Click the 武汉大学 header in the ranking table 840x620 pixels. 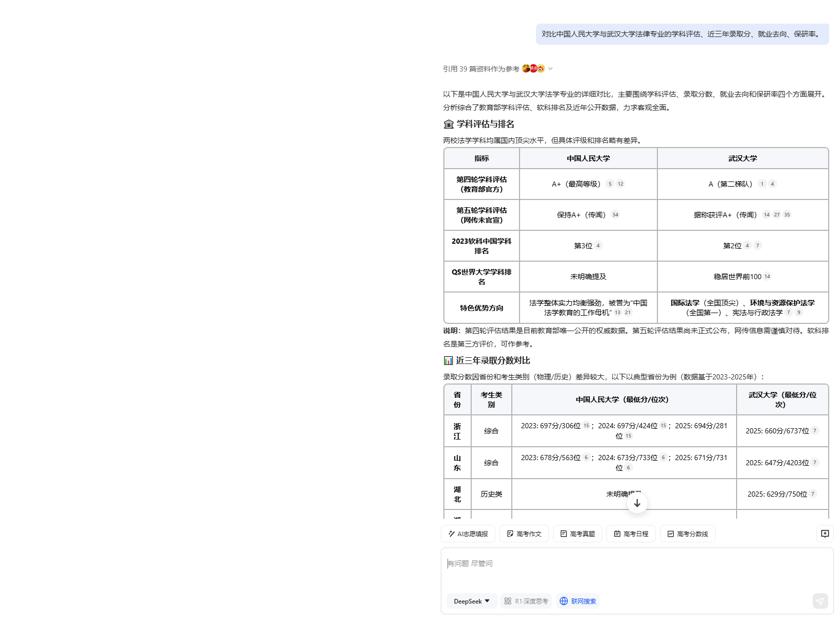click(743, 158)
